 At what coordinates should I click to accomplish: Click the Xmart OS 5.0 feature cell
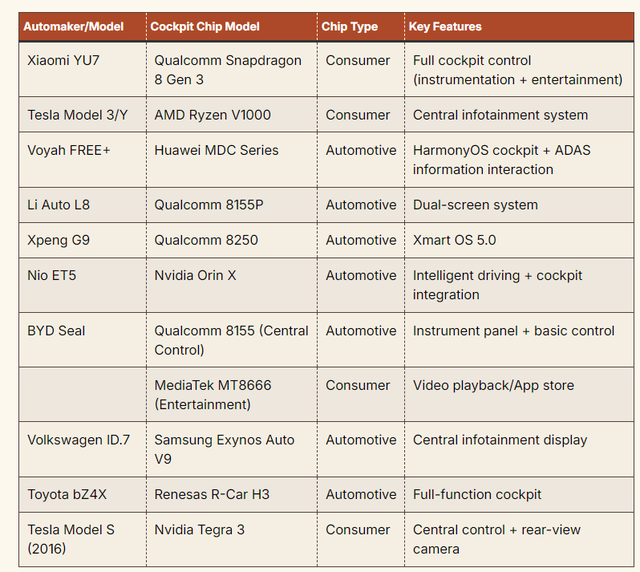454,240
